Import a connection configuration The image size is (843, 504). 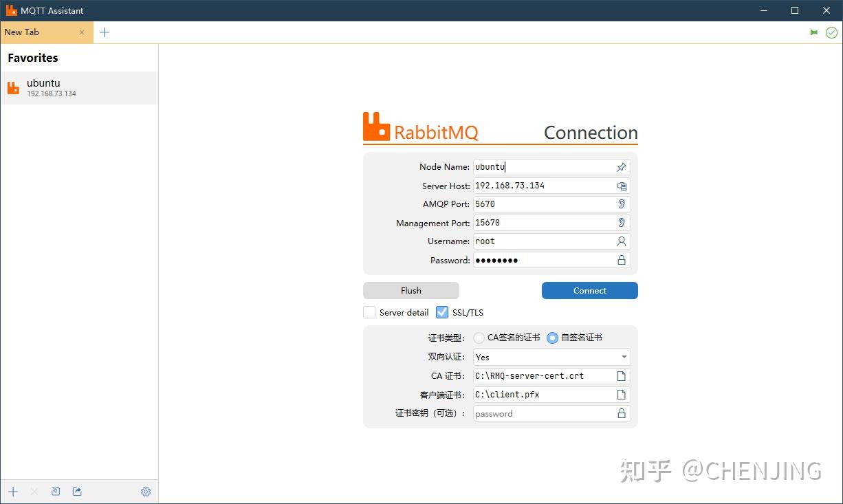(x=56, y=491)
